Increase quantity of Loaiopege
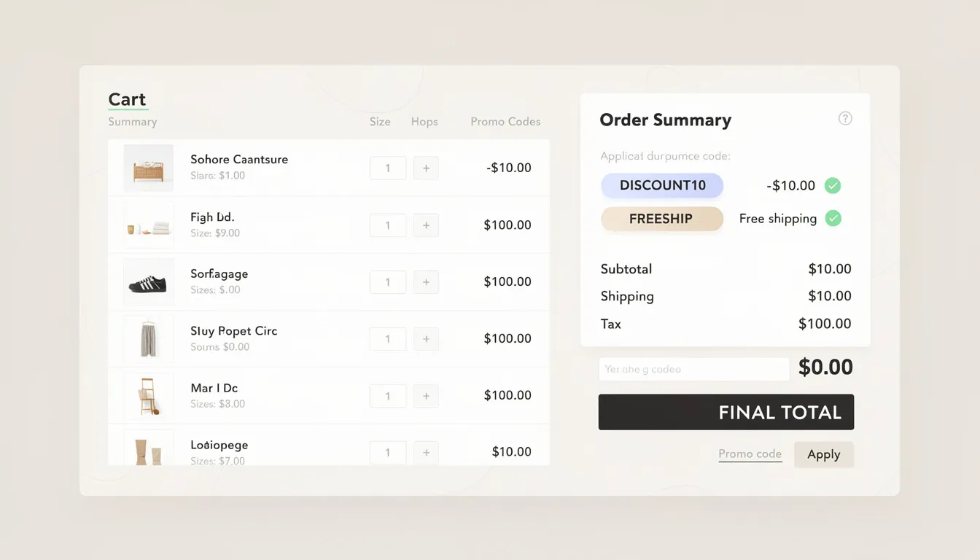 click(426, 452)
